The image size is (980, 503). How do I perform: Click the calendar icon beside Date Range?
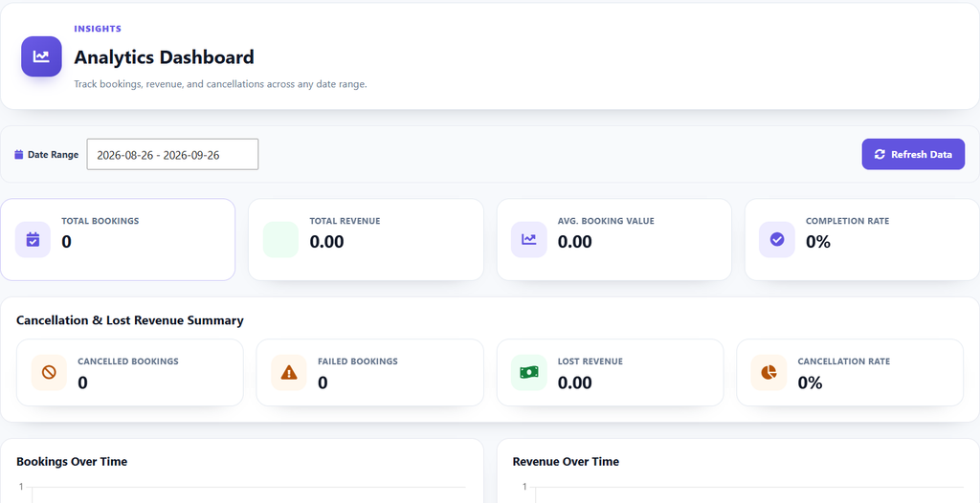(x=19, y=154)
